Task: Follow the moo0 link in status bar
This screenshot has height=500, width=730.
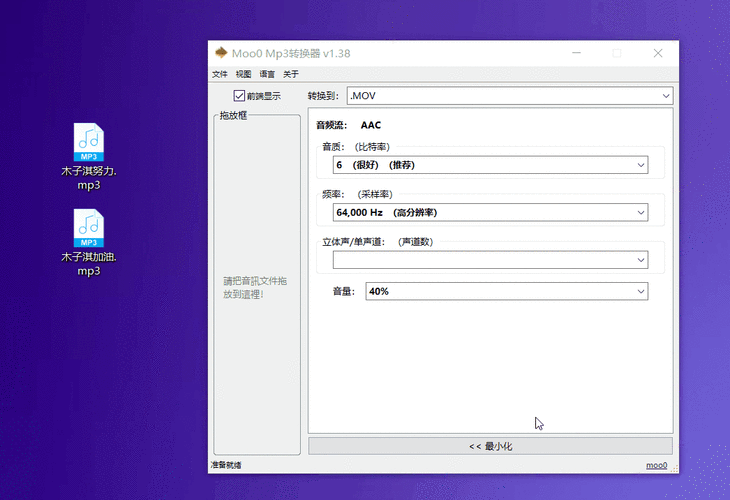Action: point(656,465)
